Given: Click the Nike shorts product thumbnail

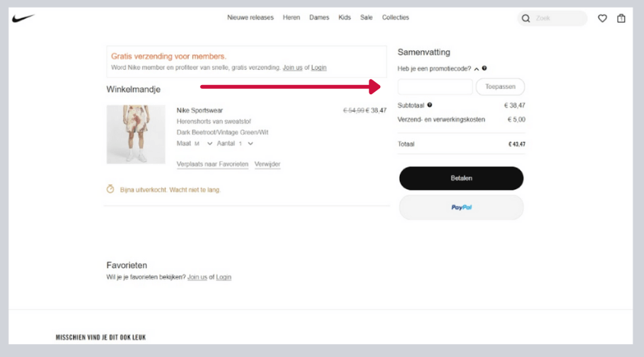Looking at the screenshot, I should click(x=125, y=134).
